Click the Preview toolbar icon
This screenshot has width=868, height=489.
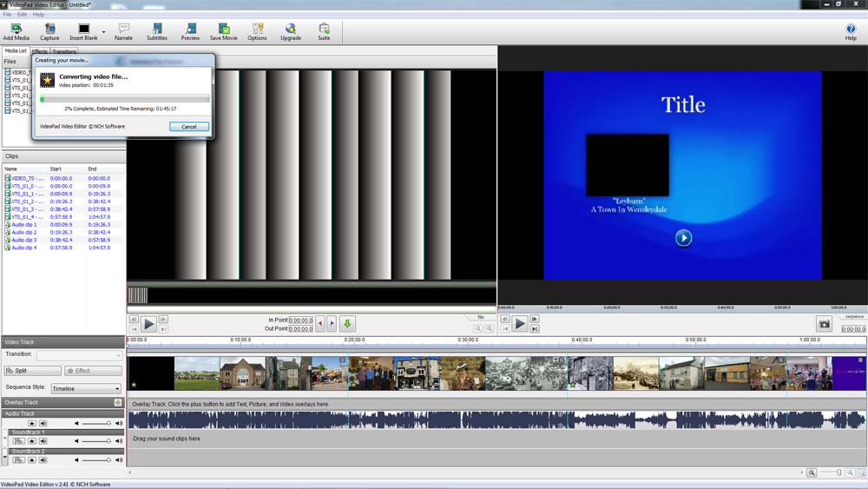(x=190, y=31)
